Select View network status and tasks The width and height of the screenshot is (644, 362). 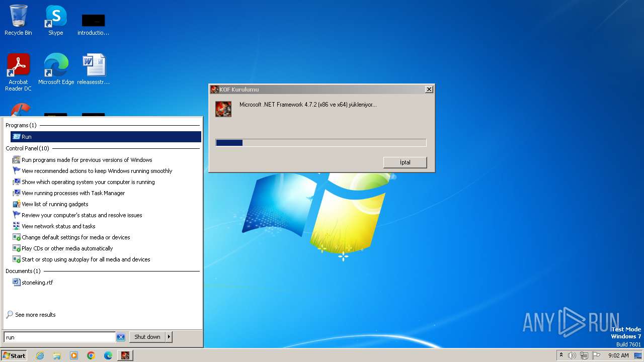coord(54,226)
